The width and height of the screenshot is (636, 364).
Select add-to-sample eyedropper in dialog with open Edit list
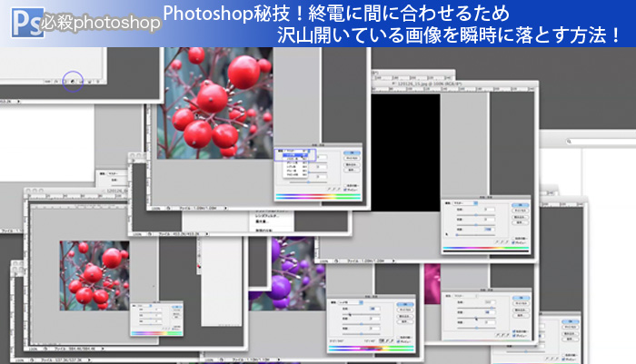333,189
